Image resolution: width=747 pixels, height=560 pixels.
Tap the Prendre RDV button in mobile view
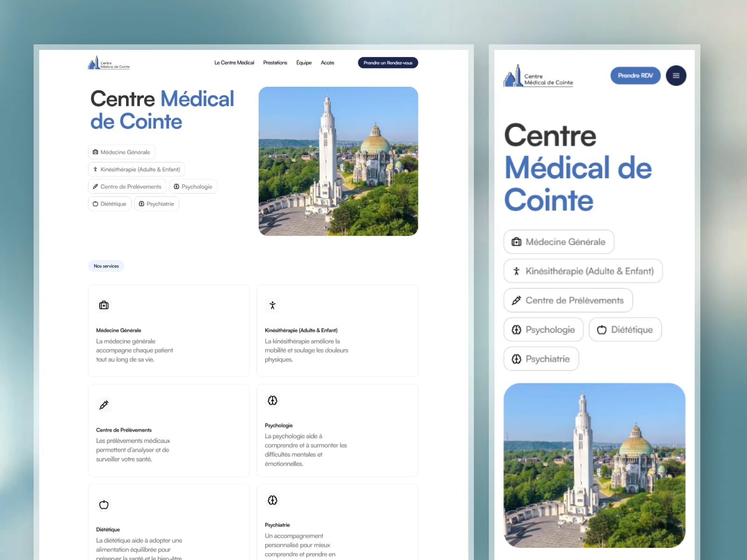[635, 76]
